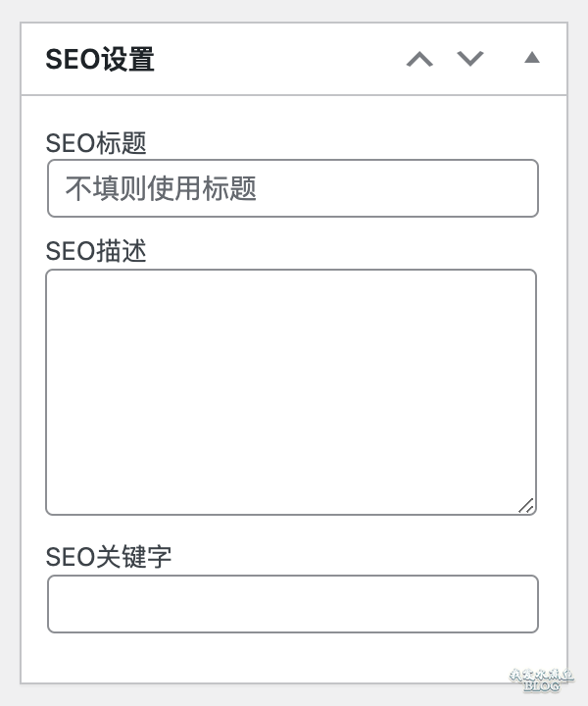The width and height of the screenshot is (588, 706).
Task: Focus the SEO标题 input field
Action: pyautogui.click(x=293, y=188)
